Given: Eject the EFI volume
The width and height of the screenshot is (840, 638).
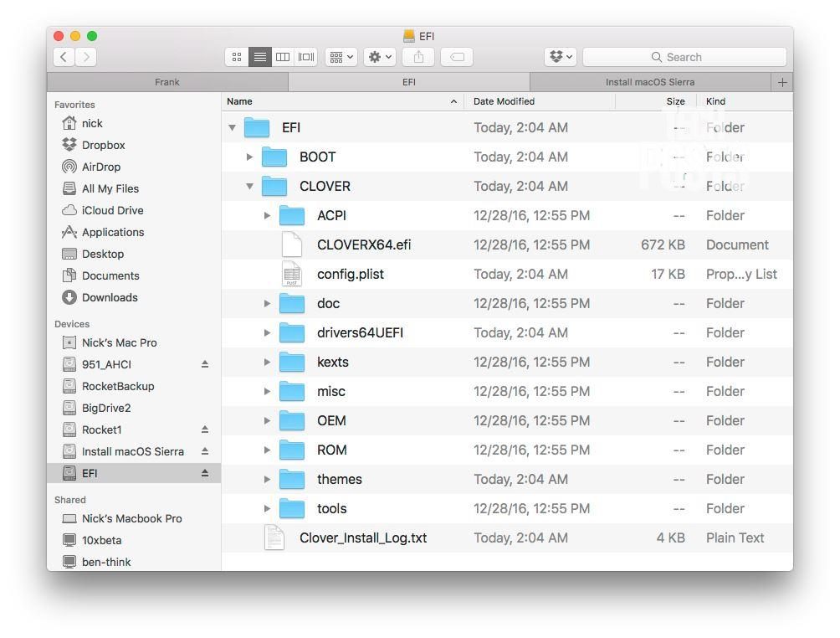Looking at the screenshot, I should 205,473.
